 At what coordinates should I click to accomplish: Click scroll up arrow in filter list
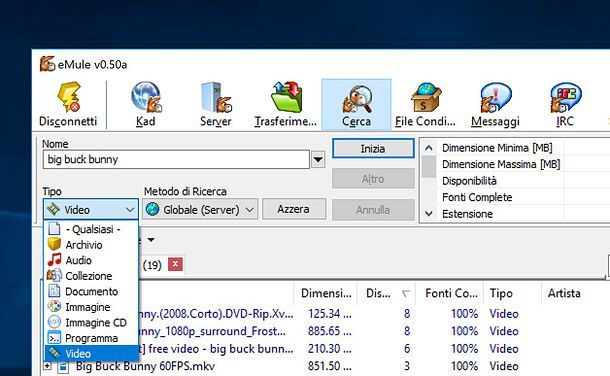pos(429,148)
